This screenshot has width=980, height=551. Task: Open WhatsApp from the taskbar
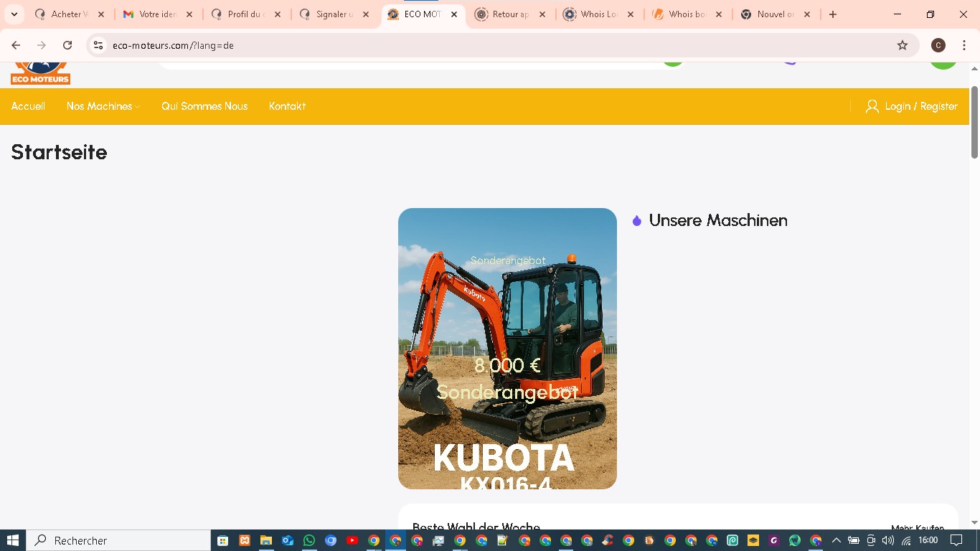coord(309,540)
